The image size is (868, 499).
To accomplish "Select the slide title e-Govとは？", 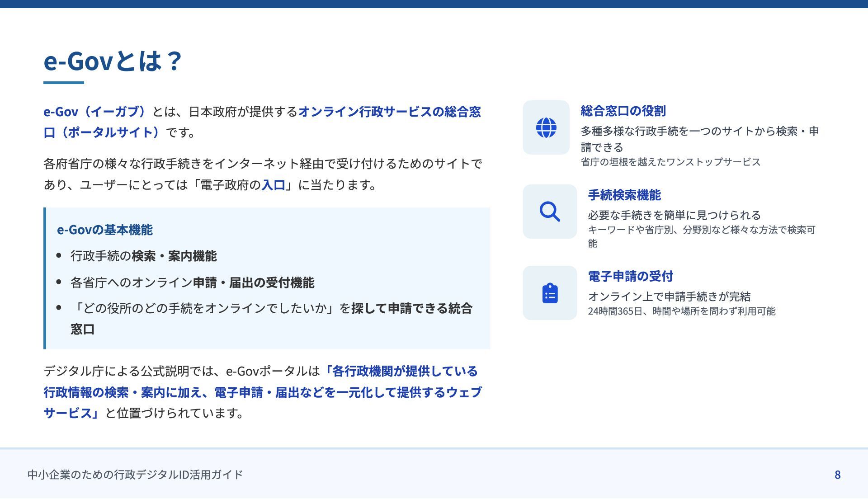I will [113, 61].
